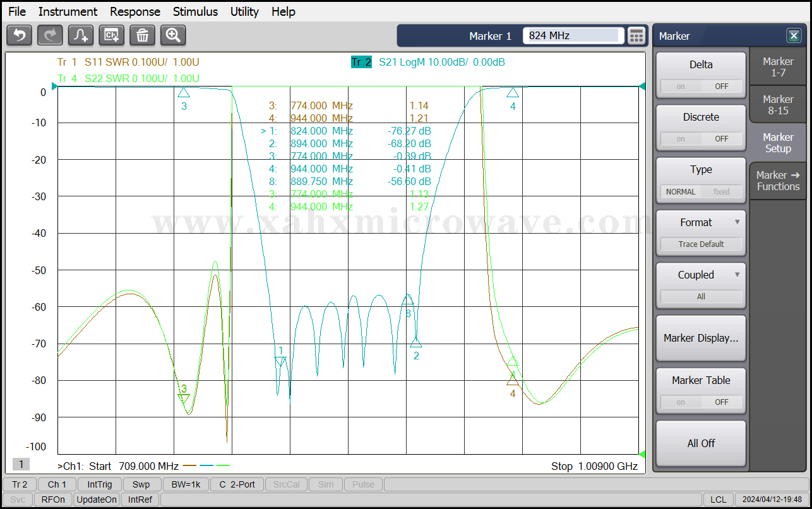Open the Stimulus menu
Viewport: 812px width, 509px height.
(x=195, y=11)
